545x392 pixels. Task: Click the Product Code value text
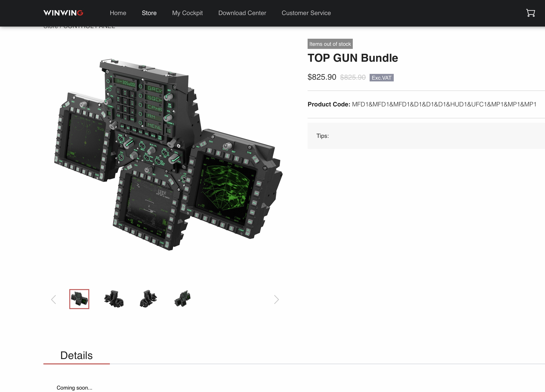tap(444, 104)
